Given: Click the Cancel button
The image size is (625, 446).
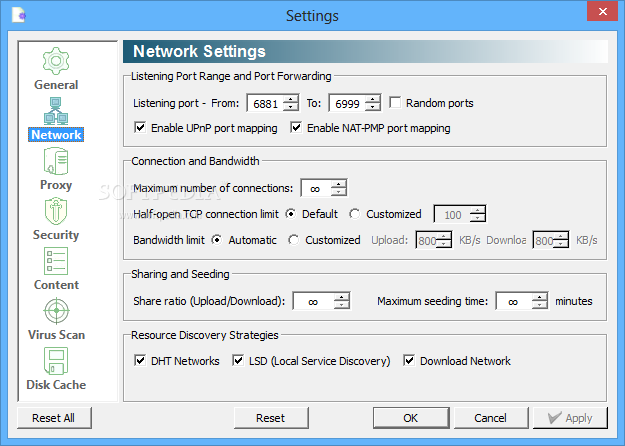Looking at the screenshot, I should point(491,418).
